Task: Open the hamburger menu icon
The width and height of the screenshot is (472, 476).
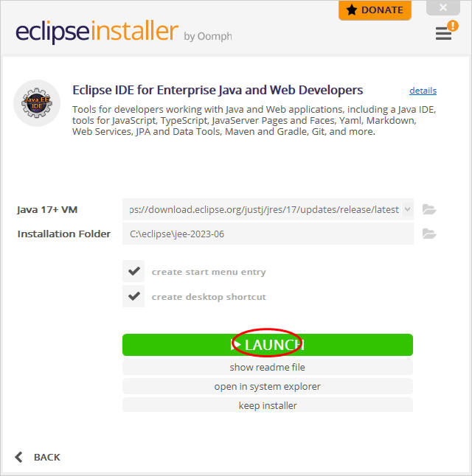Action: tap(443, 33)
